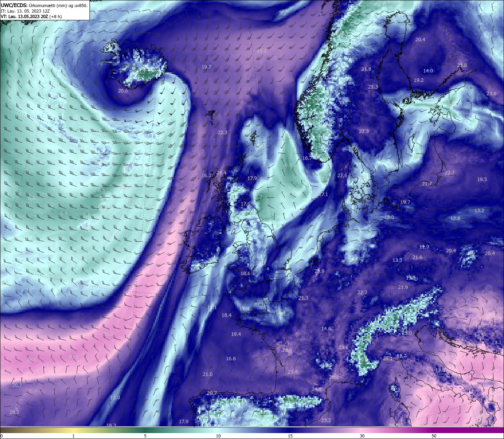Click the 30 label on the color scale

[x=362, y=436]
